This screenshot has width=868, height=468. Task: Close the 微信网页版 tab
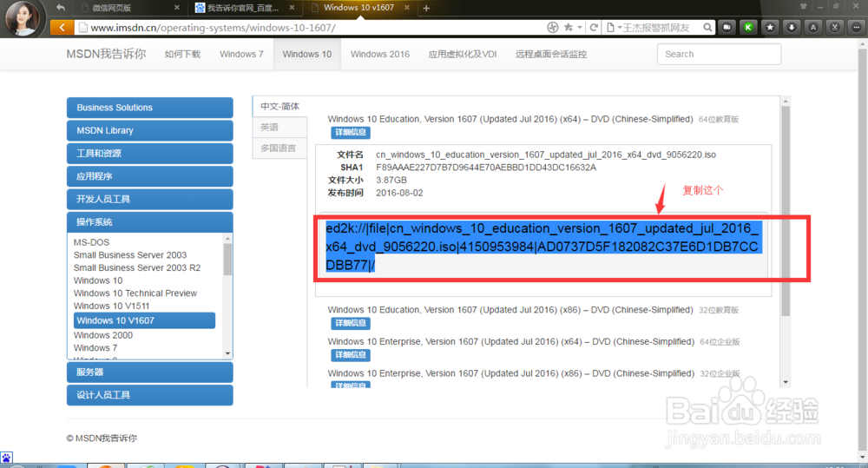coord(176,8)
